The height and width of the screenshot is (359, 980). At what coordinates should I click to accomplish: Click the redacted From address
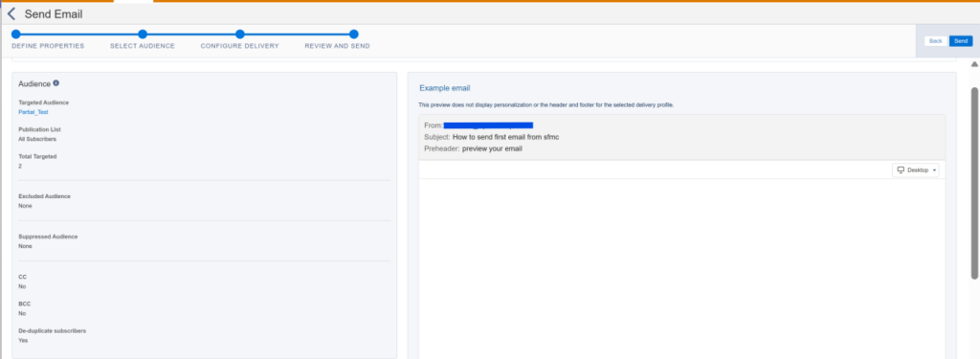coord(488,125)
